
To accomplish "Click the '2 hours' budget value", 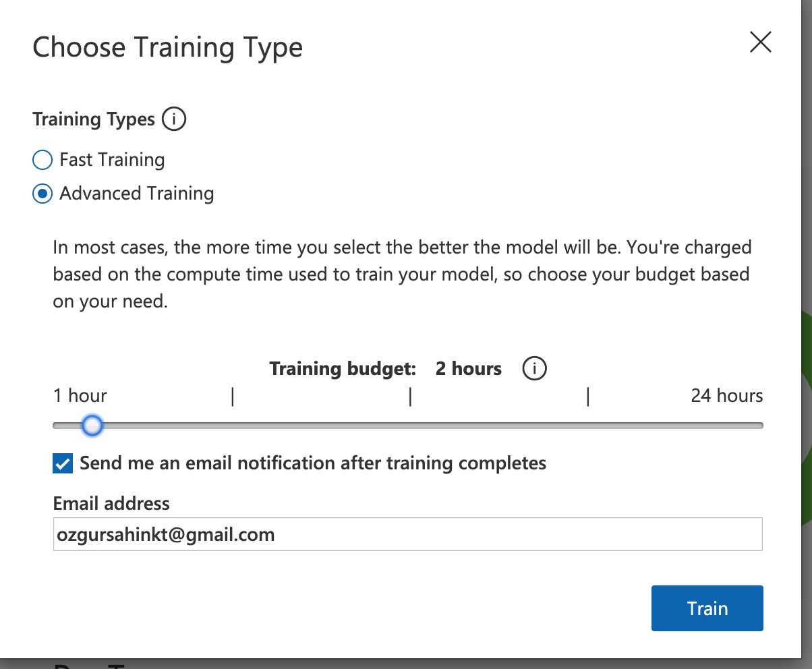I will [469, 369].
